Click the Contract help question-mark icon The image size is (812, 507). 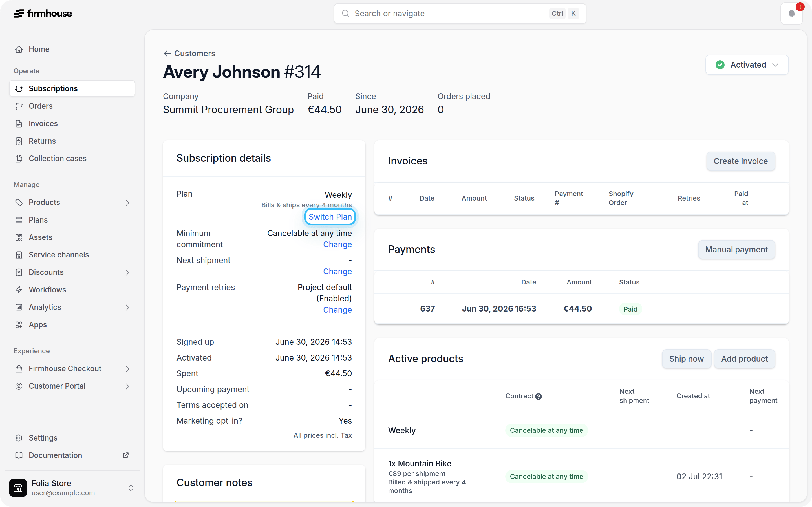pos(539,396)
